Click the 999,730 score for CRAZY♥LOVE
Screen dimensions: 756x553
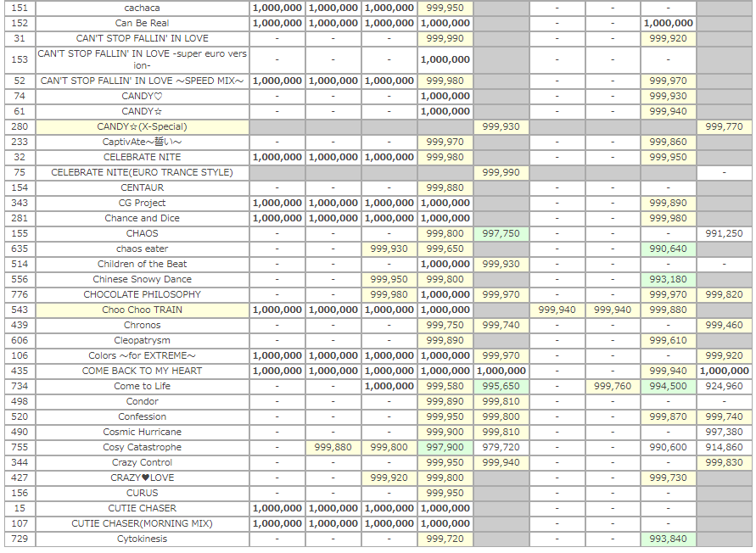point(668,478)
